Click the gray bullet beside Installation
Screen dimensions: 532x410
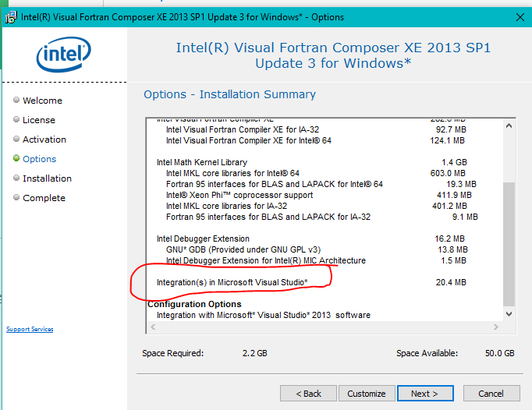16,178
